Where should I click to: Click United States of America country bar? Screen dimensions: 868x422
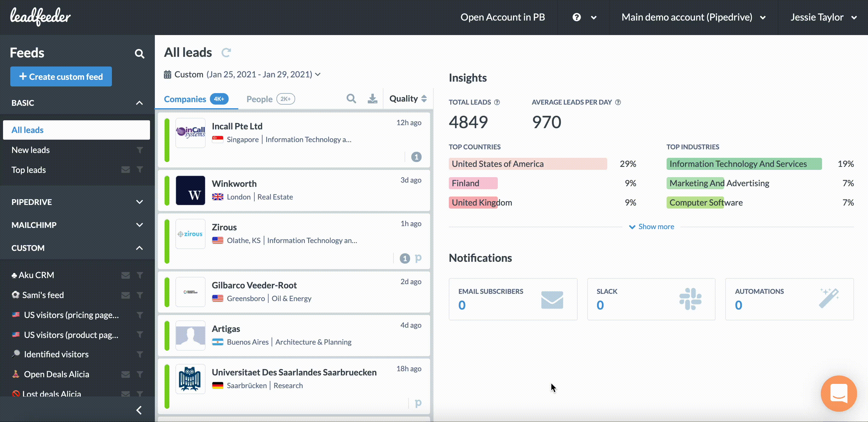[x=527, y=164]
